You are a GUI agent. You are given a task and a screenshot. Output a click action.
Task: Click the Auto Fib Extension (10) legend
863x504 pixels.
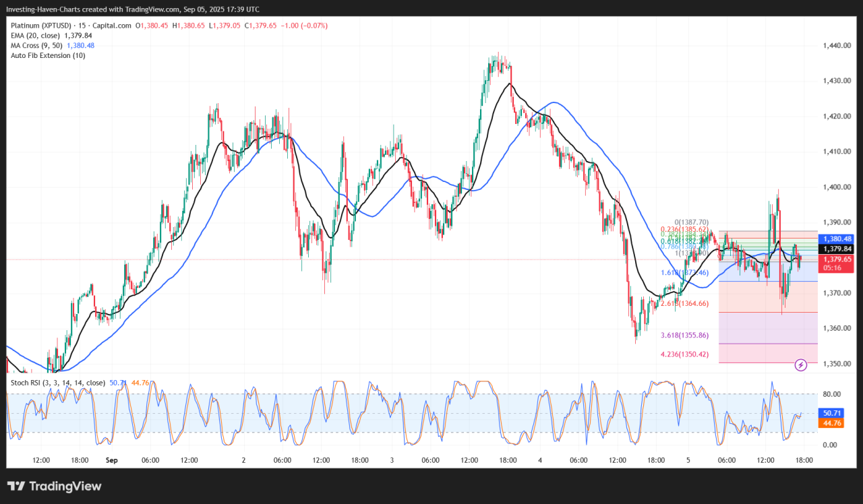click(x=47, y=55)
